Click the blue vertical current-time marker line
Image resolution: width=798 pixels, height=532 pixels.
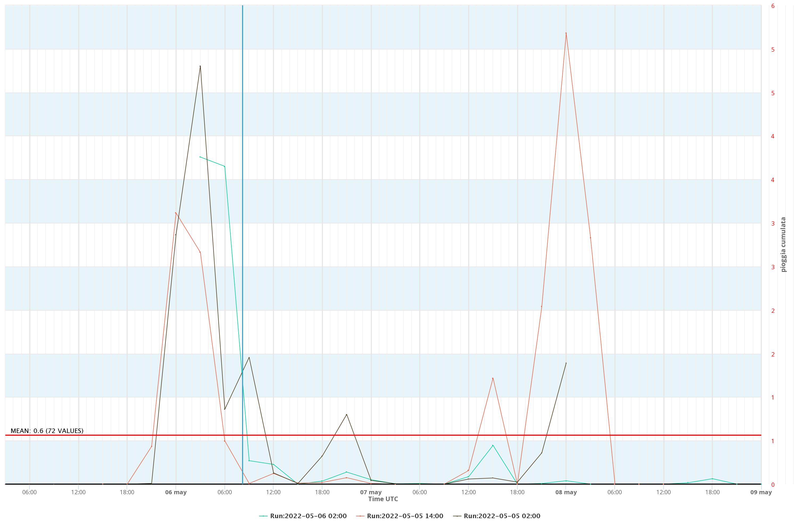point(243,244)
